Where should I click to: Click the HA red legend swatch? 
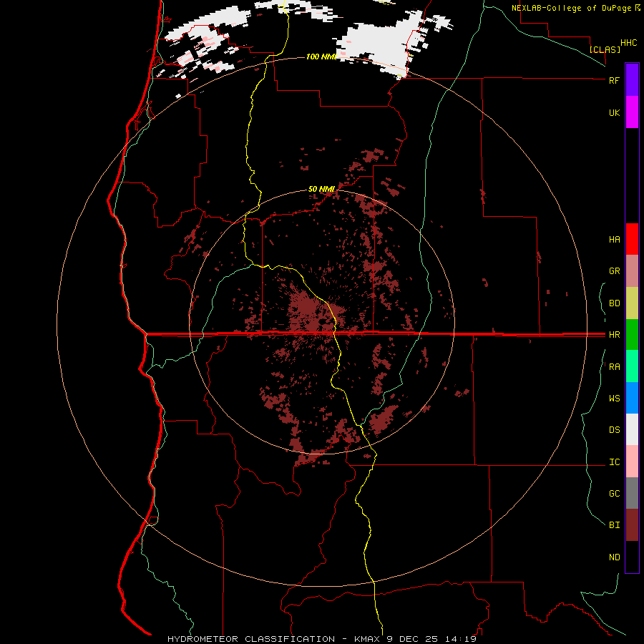point(632,239)
